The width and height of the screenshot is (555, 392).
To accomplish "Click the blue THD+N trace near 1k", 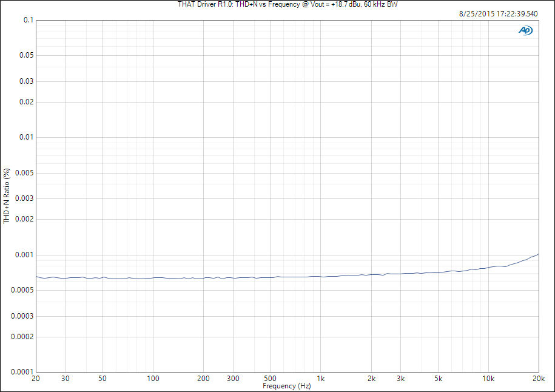I will pyautogui.click(x=321, y=277).
